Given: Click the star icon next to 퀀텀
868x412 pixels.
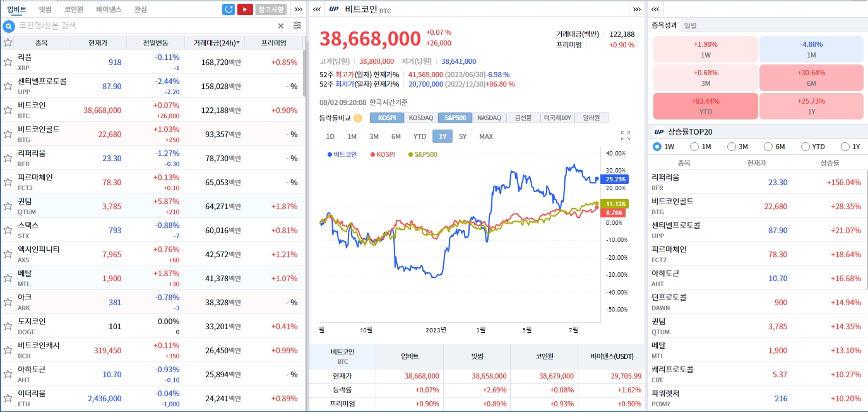Looking at the screenshot, I should pyautogui.click(x=8, y=205).
